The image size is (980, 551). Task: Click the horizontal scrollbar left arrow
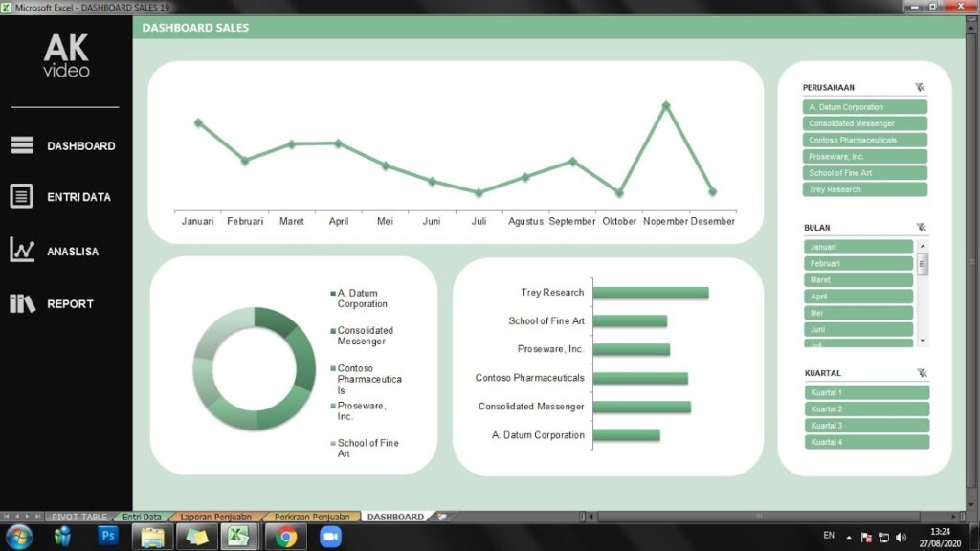tap(591, 517)
